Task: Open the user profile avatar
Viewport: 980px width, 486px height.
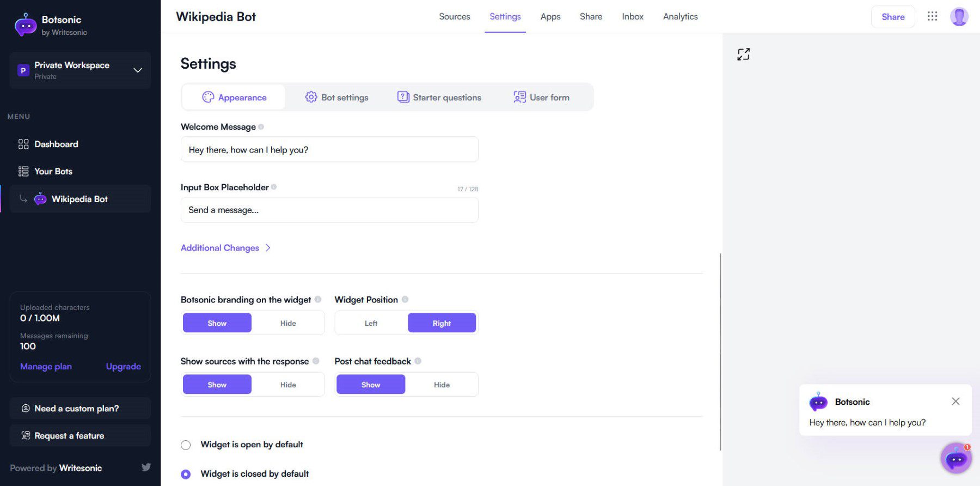Action: (959, 16)
